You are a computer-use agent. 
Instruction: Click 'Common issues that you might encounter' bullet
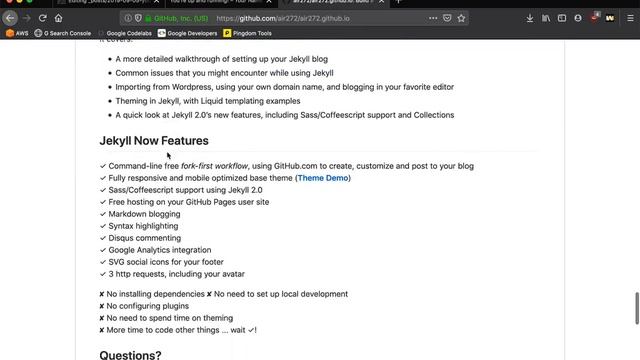click(224, 73)
